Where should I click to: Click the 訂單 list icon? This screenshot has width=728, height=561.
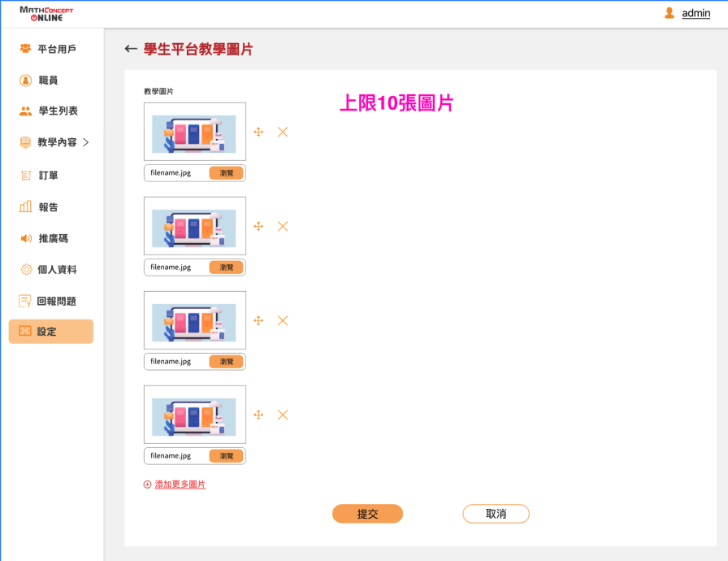click(x=26, y=175)
